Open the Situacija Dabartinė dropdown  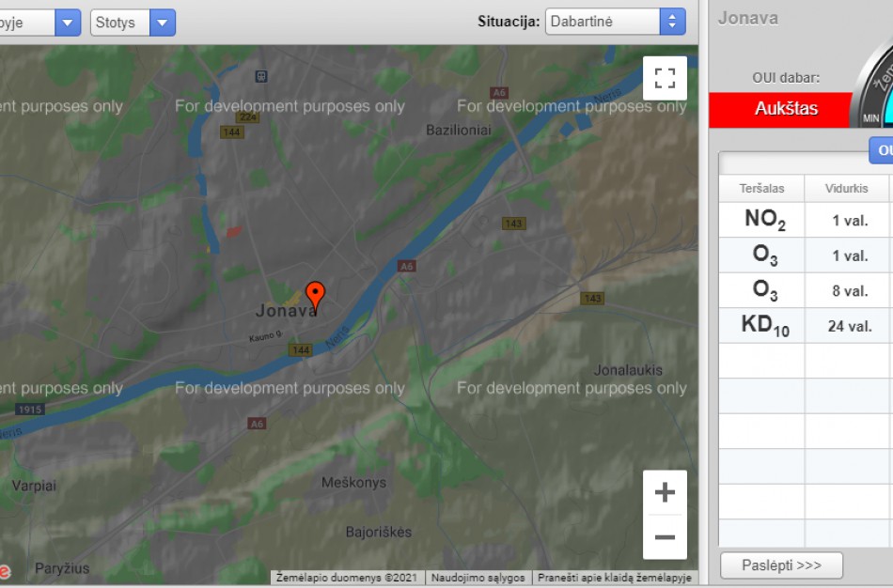point(616,22)
